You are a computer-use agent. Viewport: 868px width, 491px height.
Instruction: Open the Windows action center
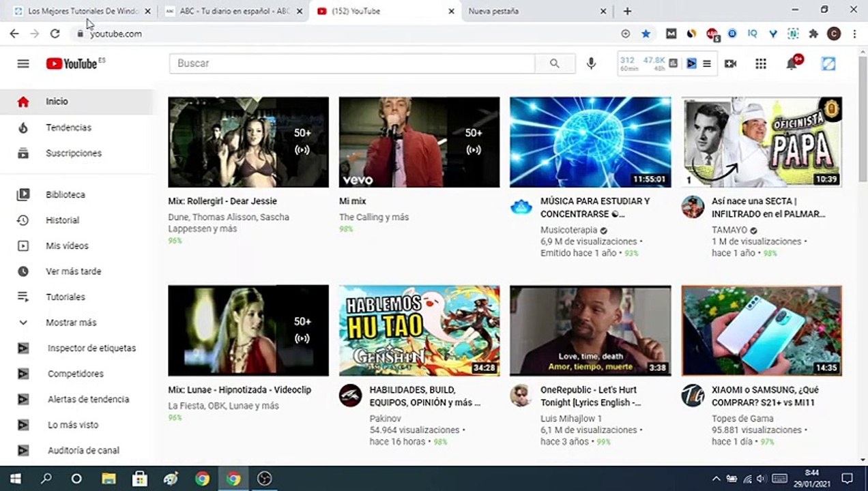(847, 479)
